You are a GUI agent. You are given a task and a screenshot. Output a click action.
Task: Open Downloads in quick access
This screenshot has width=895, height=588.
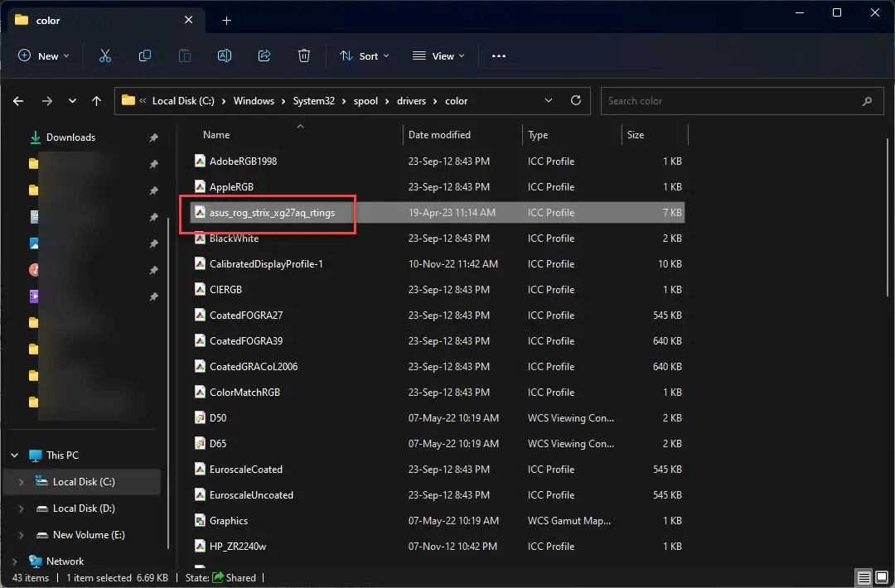70,137
